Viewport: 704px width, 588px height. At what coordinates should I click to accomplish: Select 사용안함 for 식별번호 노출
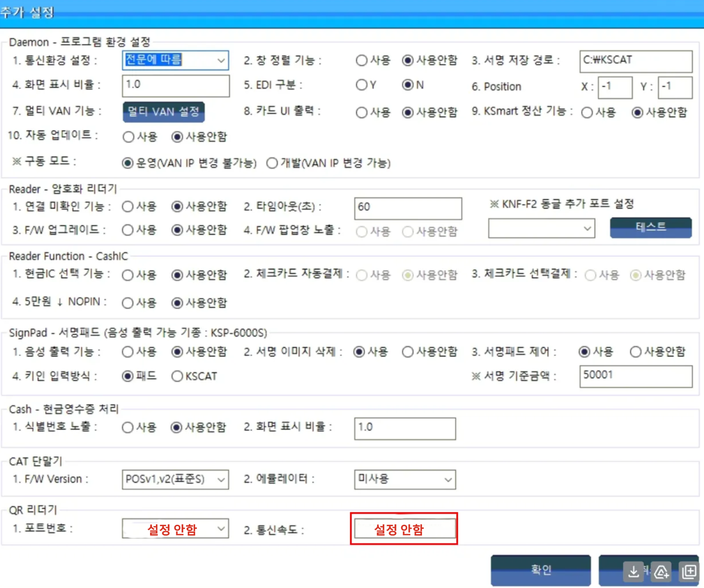click(x=199, y=428)
